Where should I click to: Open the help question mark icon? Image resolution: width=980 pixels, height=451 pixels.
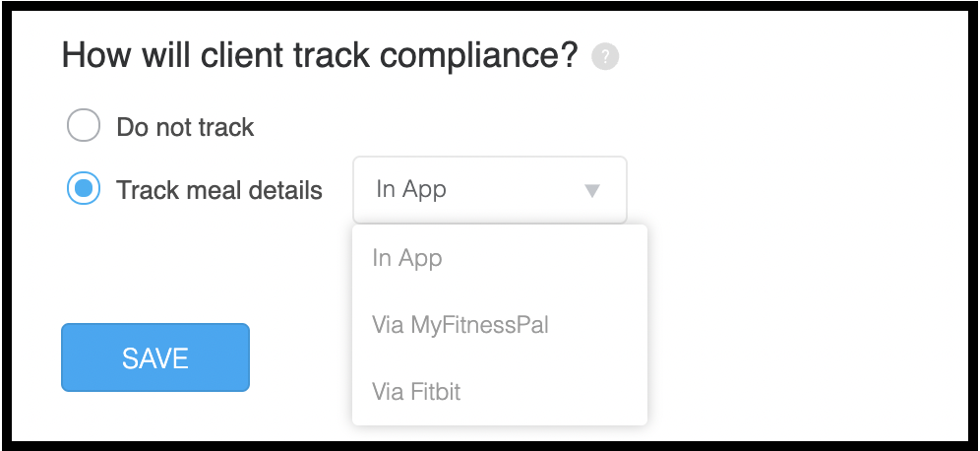[x=605, y=57]
